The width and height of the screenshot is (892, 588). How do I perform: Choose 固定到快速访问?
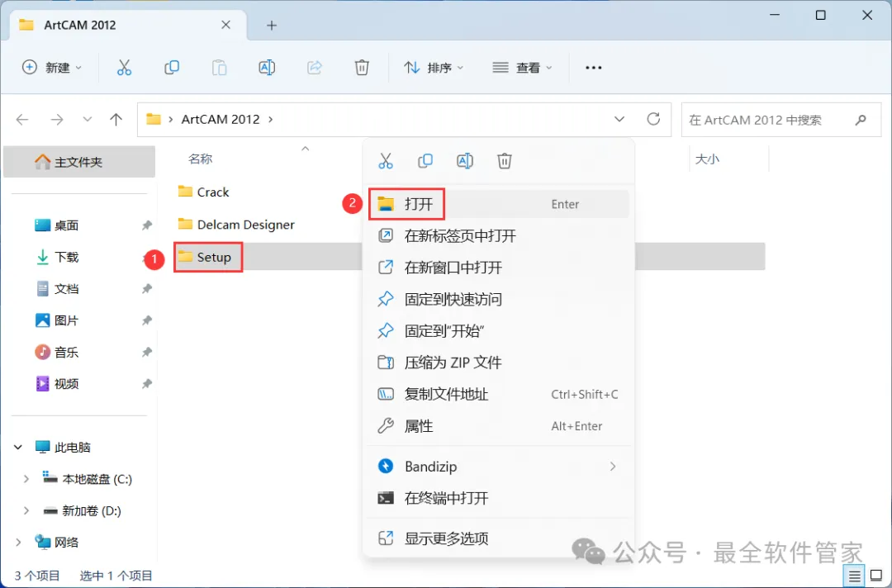tap(499, 299)
